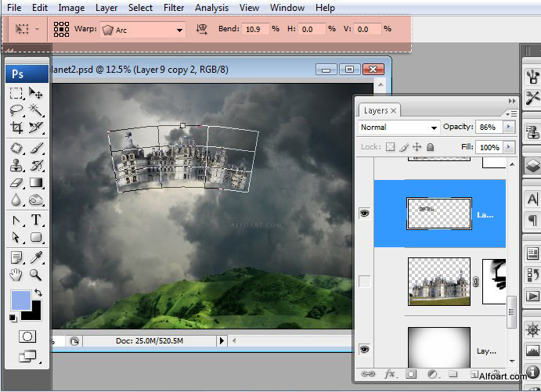
Task: Select the Horizontal Type tool
Action: pos(36,220)
